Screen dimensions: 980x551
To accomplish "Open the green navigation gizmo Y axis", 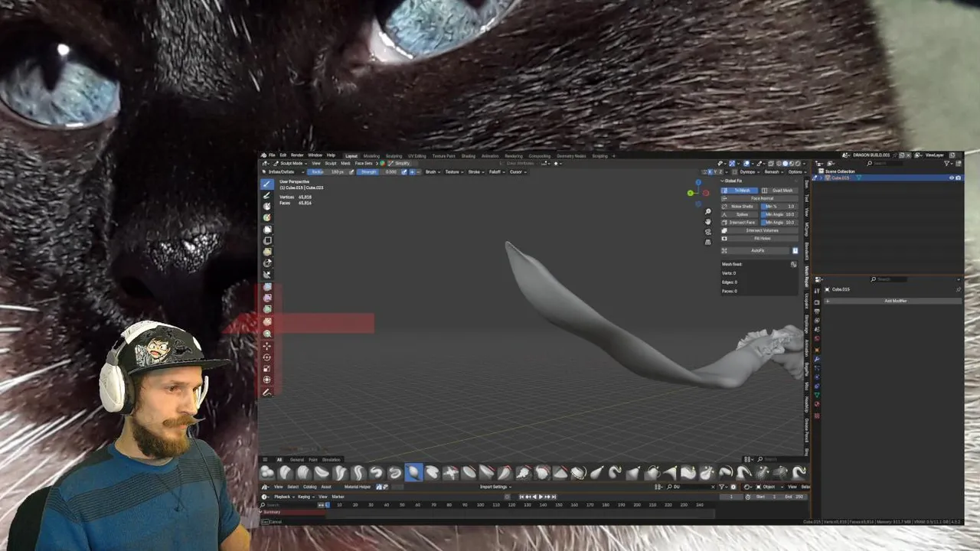I will click(x=690, y=193).
